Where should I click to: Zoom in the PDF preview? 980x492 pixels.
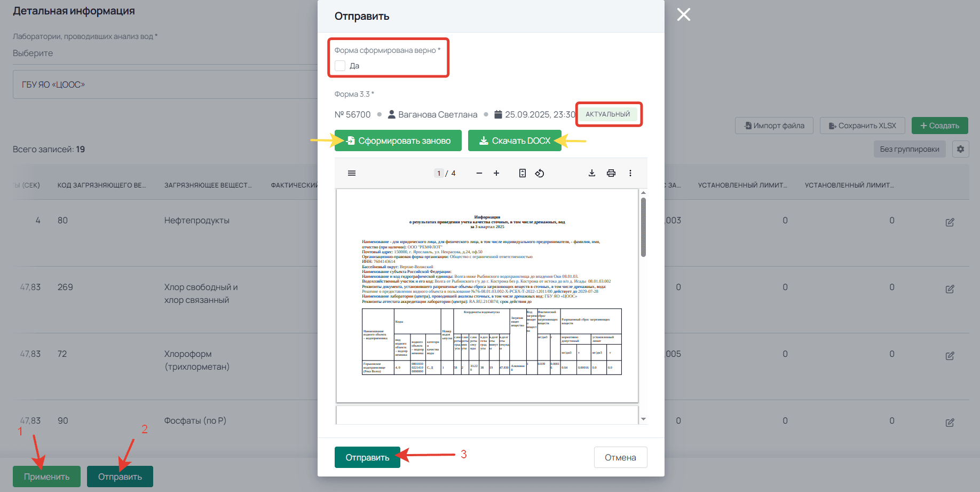pyautogui.click(x=496, y=173)
